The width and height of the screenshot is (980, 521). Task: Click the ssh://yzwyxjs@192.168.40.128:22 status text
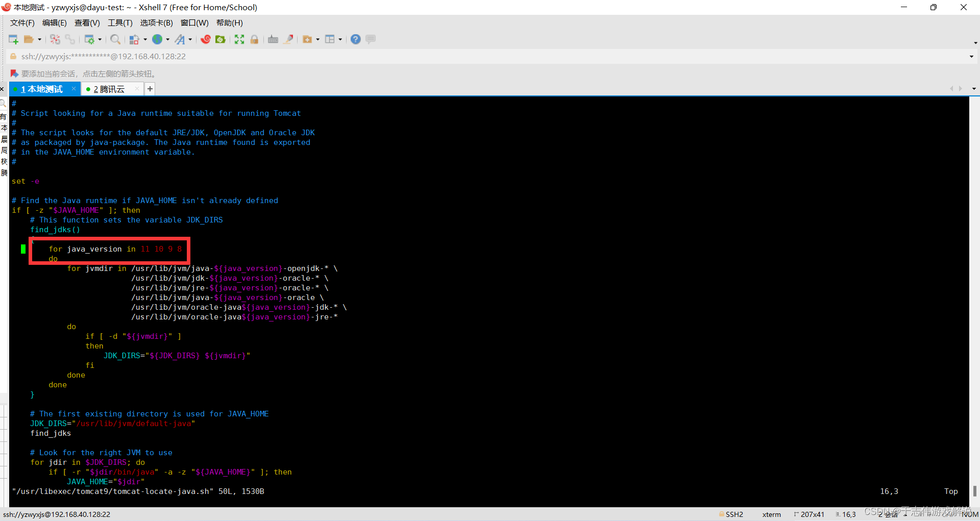[x=57, y=514]
